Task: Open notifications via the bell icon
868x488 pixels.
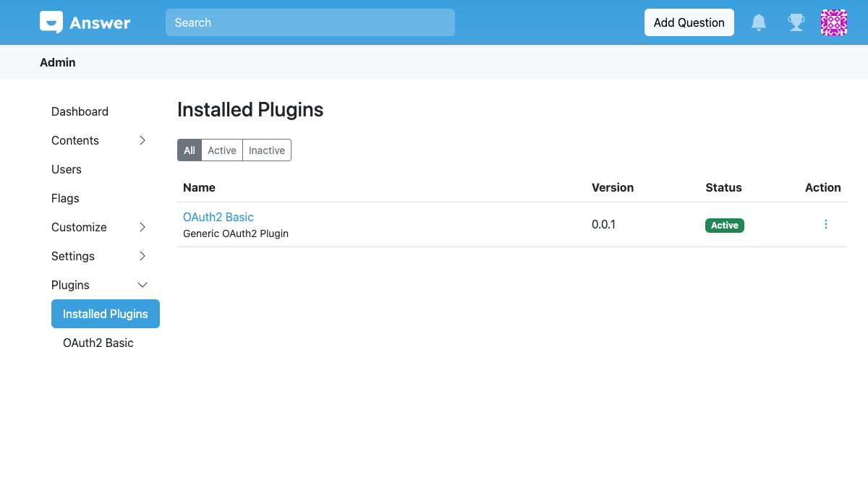Action: click(758, 22)
